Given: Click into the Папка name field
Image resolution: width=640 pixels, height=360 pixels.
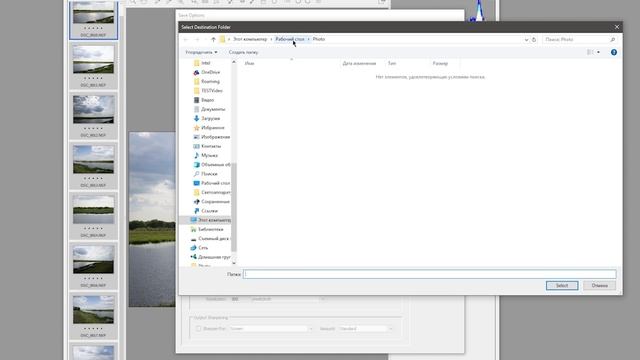Looking at the screenshot, I should click(x=429, y=274).
